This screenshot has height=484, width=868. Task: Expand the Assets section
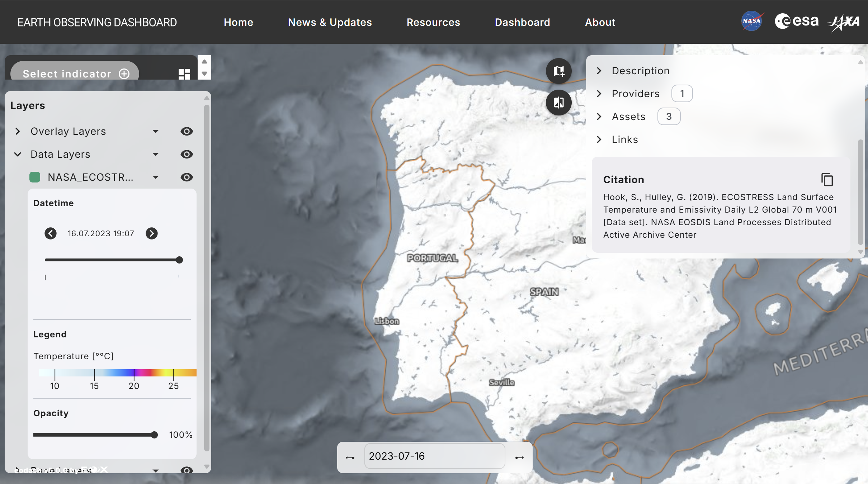pyautogui.click(x=599, y=117)
